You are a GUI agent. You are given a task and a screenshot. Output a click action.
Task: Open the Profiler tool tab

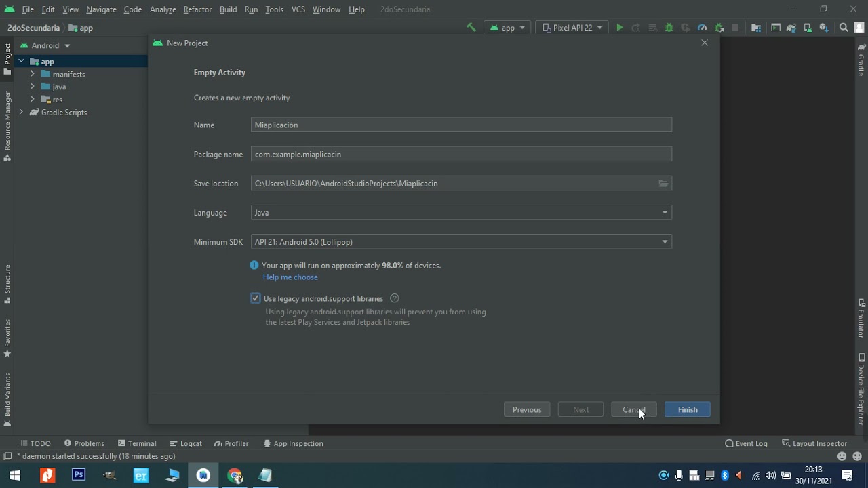[231, 443]
